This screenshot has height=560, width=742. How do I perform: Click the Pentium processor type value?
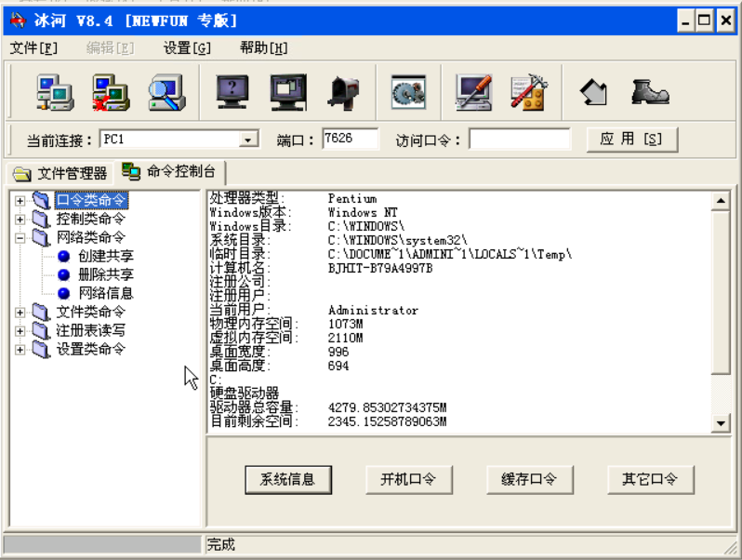(352, 198)
